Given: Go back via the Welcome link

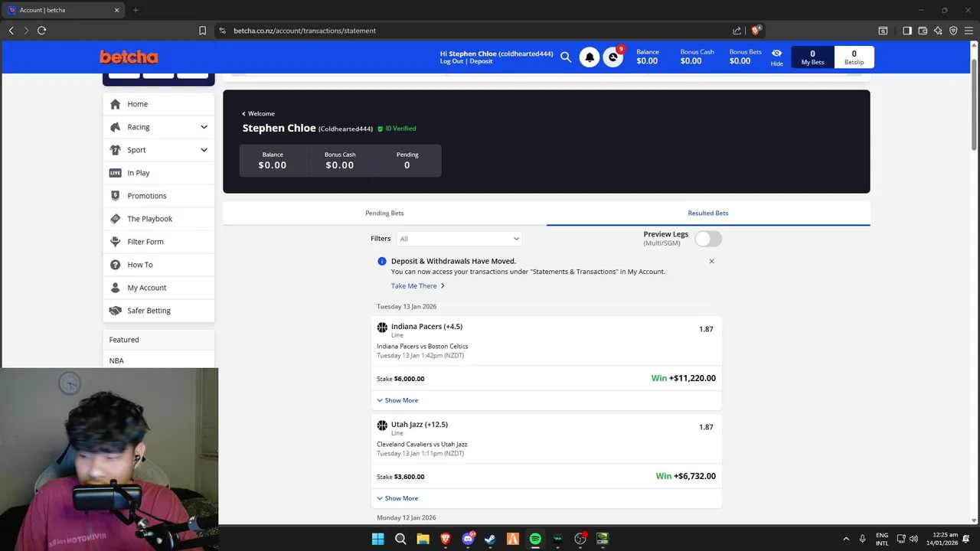Looking at the screenshot, I should [x=258, y=113].
